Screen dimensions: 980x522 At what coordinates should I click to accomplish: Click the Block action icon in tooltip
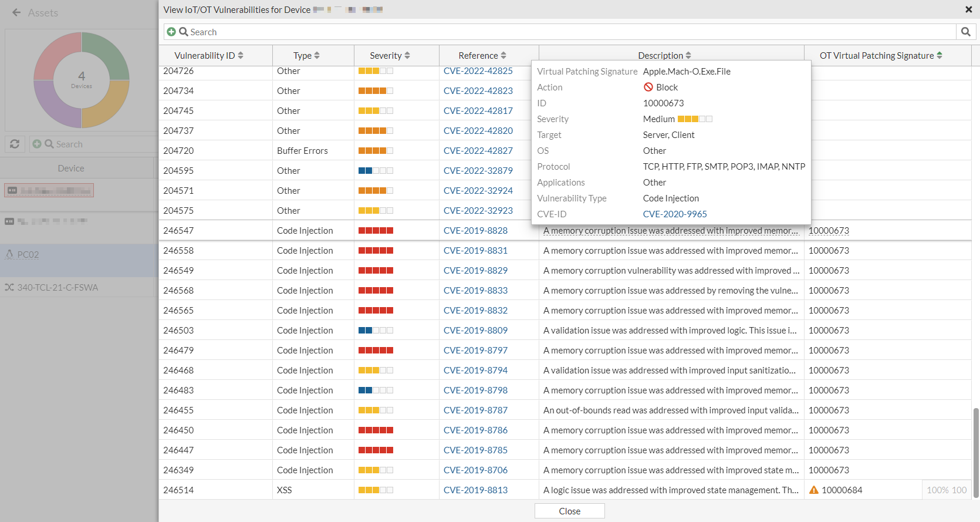coord(648,87)
